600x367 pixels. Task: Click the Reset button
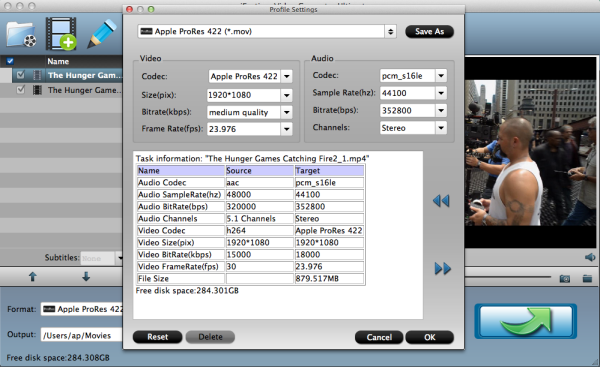(157, 337)
